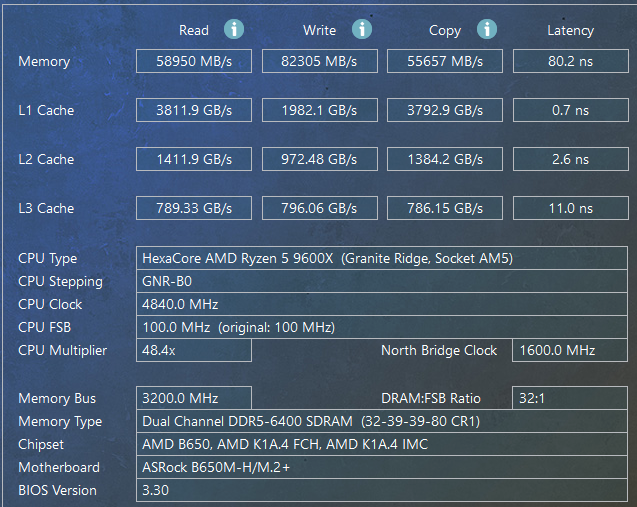Click the Memory Type label
This screenshot has width=637, height=507.
click(60, 422)
